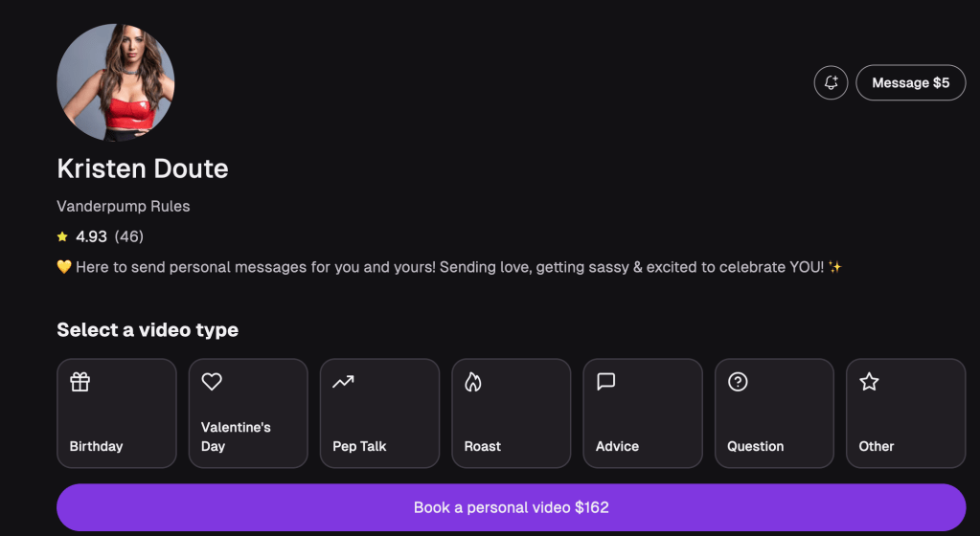Screen dimensions: 980x536
Task: Click the Other star icon
Action: (869, 382)
